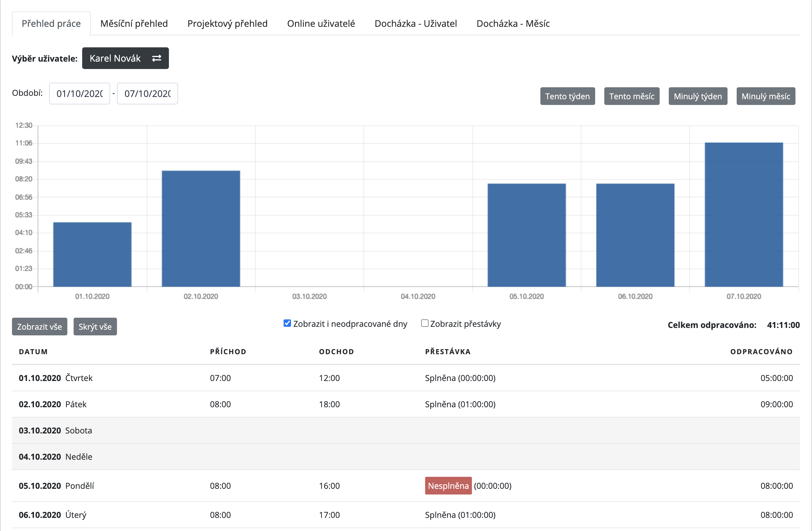This screenshot has width=812, height=531.
Task: Click the swap arrows icon beside Karel Novák
Action: (157, 58)
